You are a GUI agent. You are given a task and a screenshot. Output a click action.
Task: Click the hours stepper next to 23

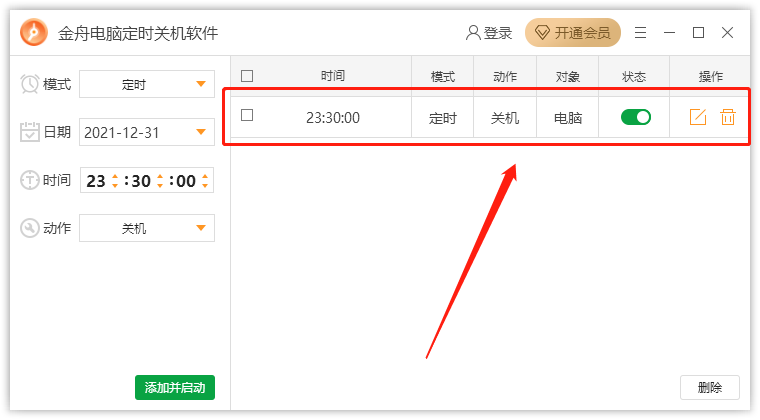[x=115, y=181]
